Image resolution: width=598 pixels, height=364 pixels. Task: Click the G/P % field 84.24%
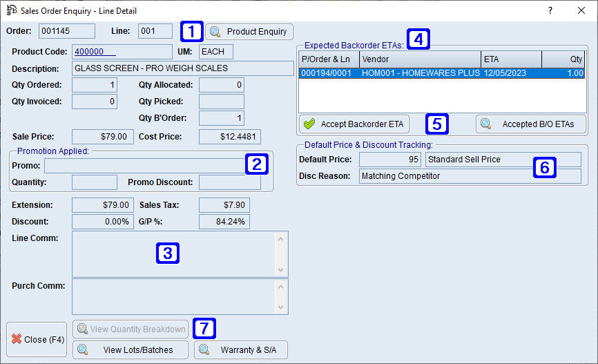224,222
